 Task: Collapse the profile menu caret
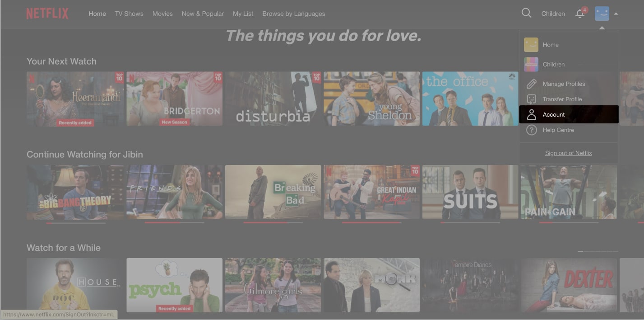[x=616, y=14]
